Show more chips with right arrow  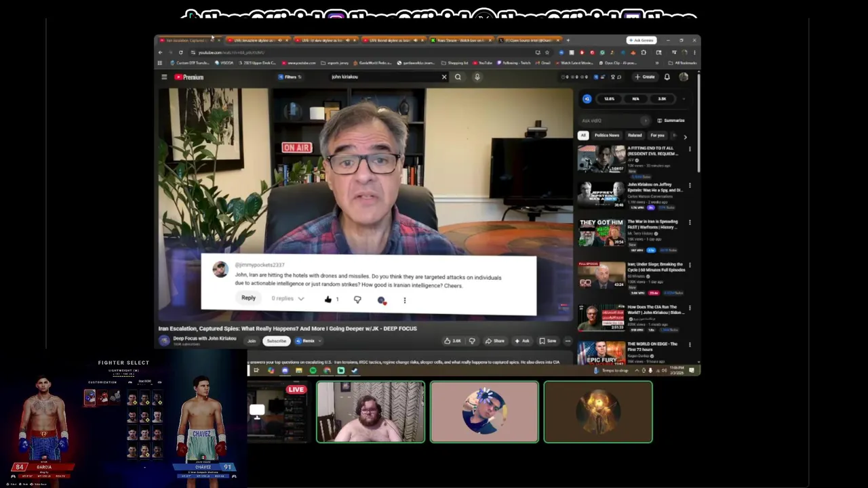click(x=685, y=136)
